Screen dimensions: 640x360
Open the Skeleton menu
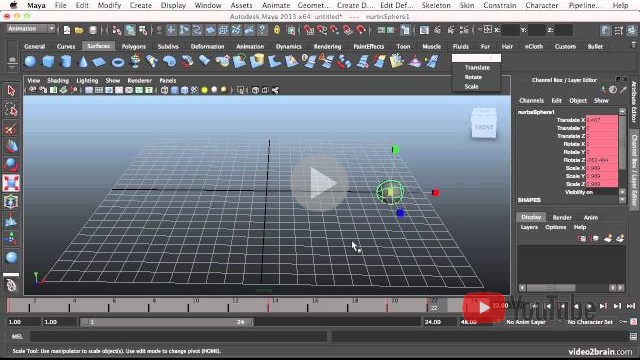[436, 5]
